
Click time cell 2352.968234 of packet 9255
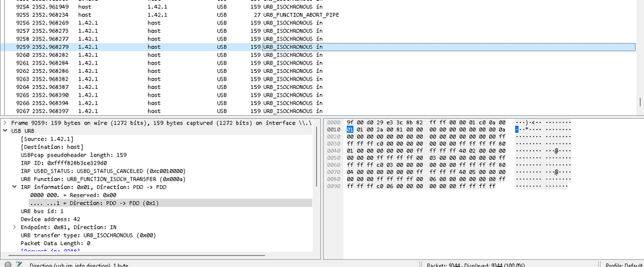click(x=50, y=15)
